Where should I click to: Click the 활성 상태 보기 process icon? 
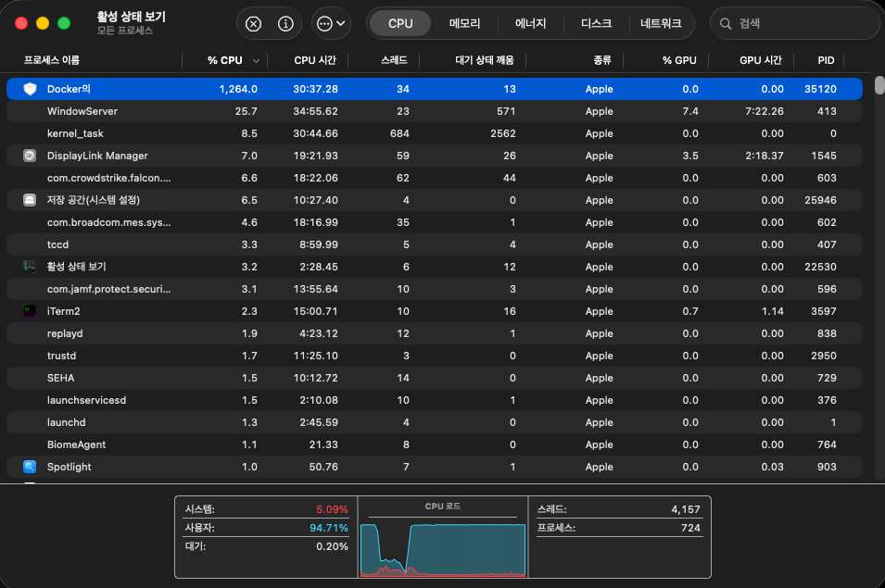click(x=30, y=267)
